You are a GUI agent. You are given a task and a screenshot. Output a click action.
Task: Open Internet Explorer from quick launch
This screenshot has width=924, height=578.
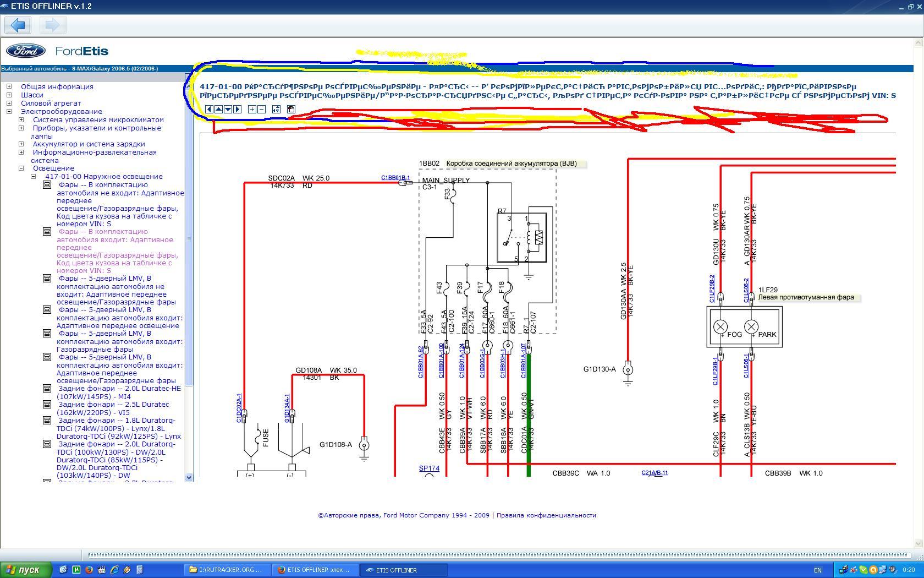(114, 570)
